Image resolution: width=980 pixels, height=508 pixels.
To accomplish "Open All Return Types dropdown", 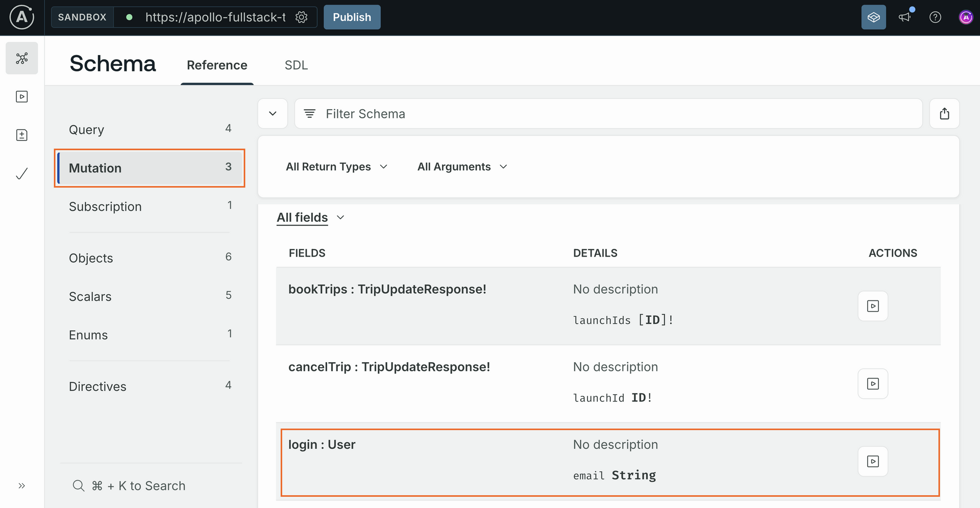I will [x=336, y=167].
